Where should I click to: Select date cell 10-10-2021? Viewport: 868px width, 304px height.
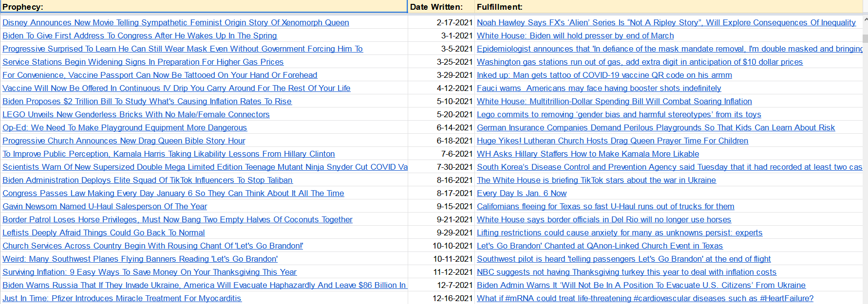coord(441,246)
